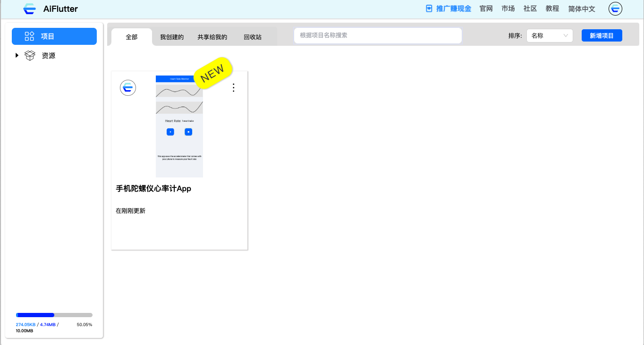Click the AiFlutter logo icon
The height and width of the screenshot is (345, 644).
click(x=29, y=9)
